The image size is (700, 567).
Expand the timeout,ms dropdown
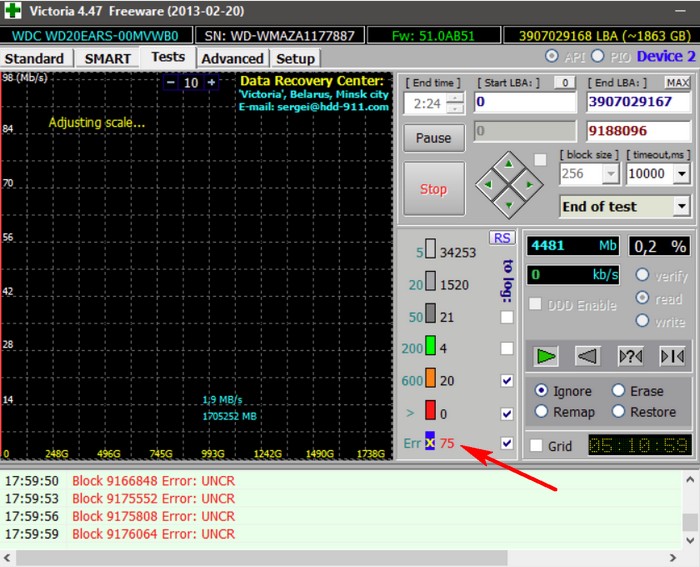pos(682,174)
